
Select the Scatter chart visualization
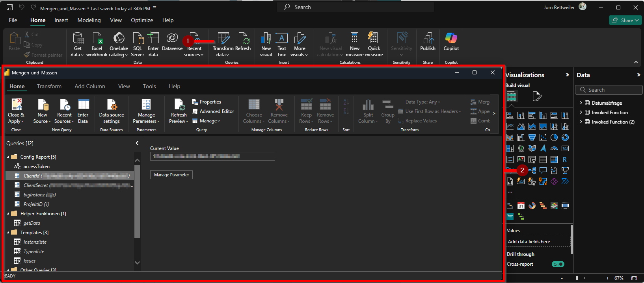coord(543,137)
